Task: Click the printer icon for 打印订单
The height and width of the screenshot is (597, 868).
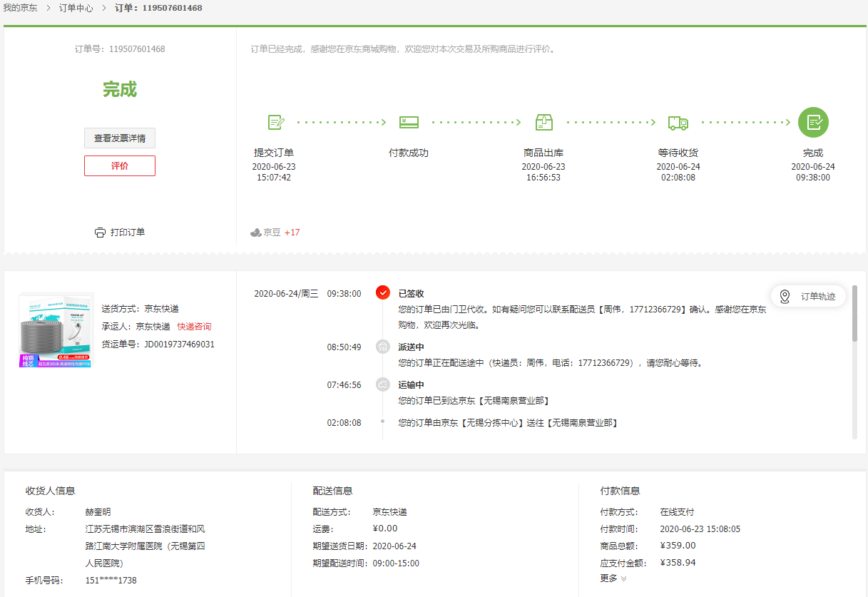Action: click(100, 233)
